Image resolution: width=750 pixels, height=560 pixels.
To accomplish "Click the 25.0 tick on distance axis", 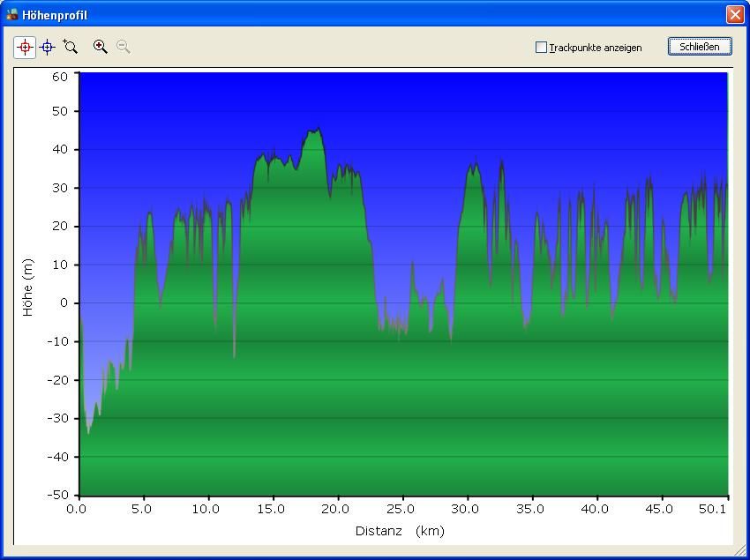I will tap(401, 509).
